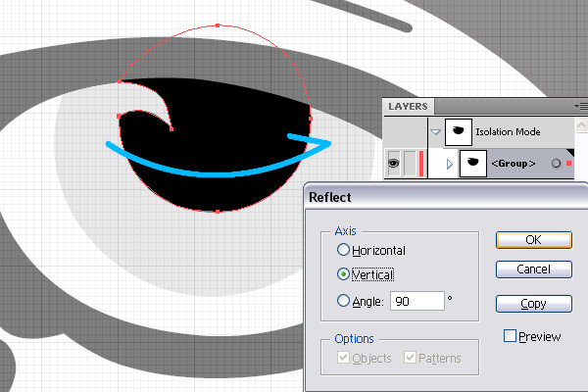Click OK in the Reflect dialog
588x392 pixels.
point(534,240)
